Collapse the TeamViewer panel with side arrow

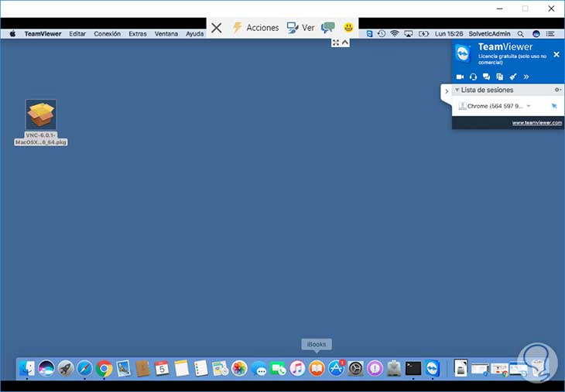tap(447, 91)
